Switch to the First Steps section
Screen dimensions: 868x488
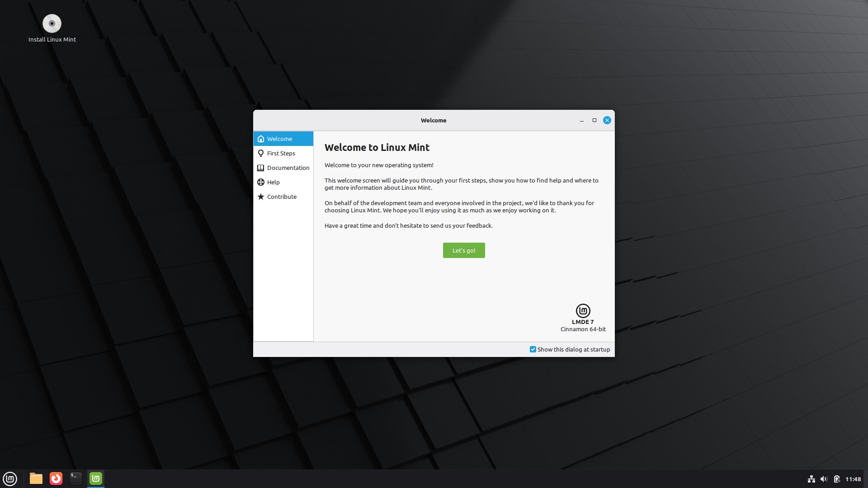click(281, 153)
